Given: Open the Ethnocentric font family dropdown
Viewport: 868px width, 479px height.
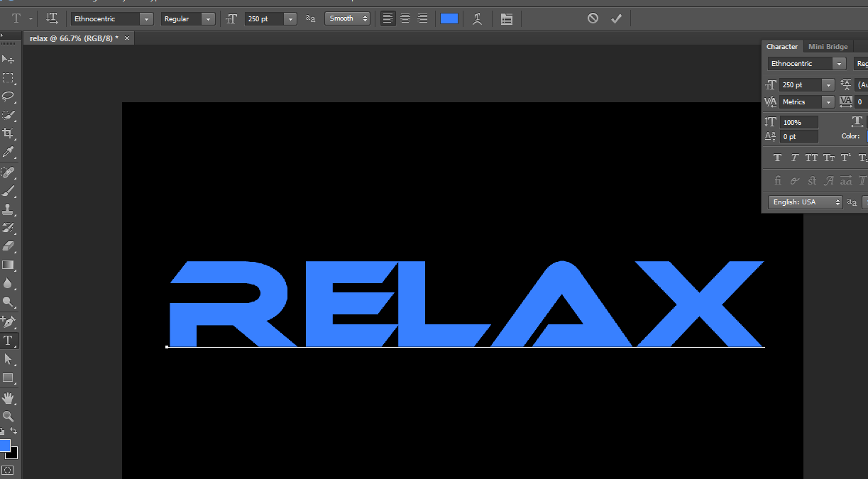Looking at the screenshot, I should (x=147, y=18).
